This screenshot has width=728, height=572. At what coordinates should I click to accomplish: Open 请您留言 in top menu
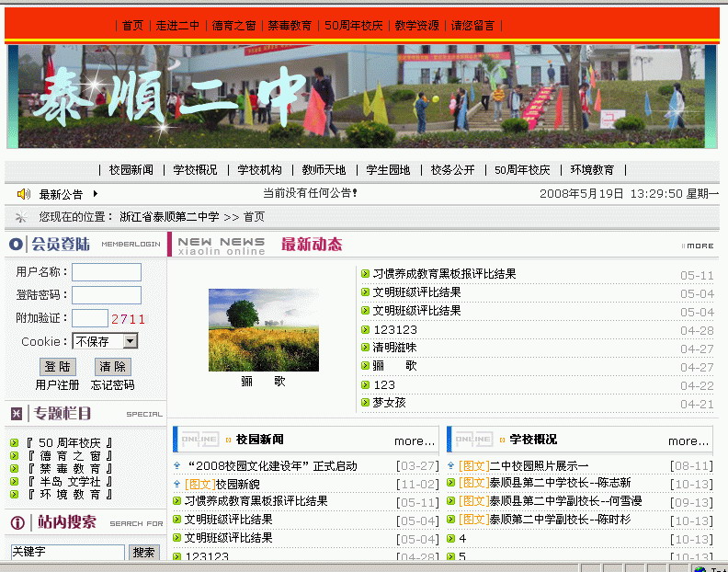click(x=472, y=26)
